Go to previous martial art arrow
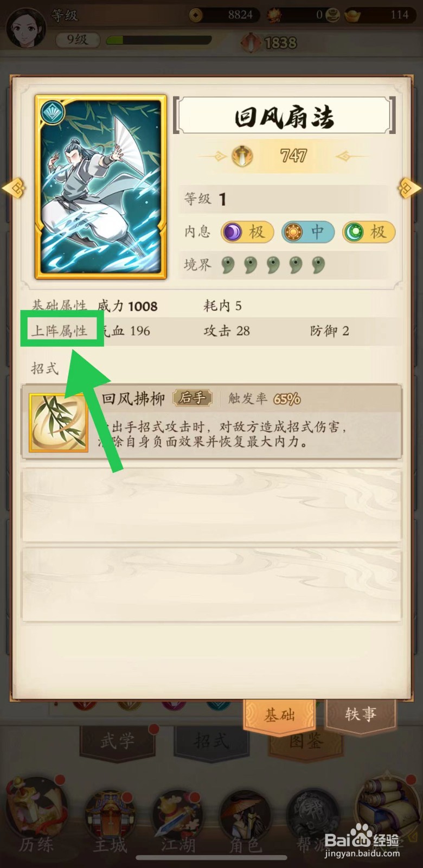 13,188
